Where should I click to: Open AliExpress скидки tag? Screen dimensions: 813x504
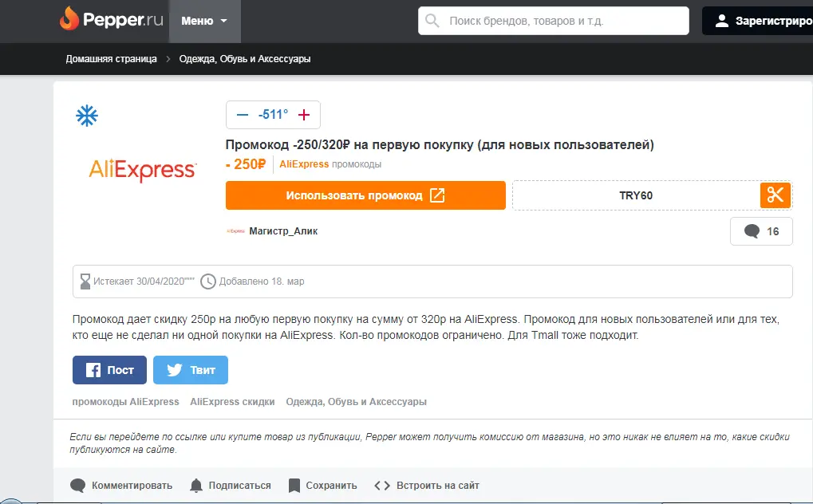[x=232, y=402]
